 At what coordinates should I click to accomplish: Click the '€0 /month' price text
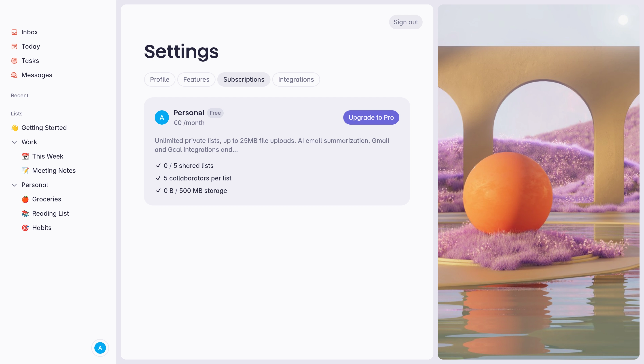coord(189,123)
